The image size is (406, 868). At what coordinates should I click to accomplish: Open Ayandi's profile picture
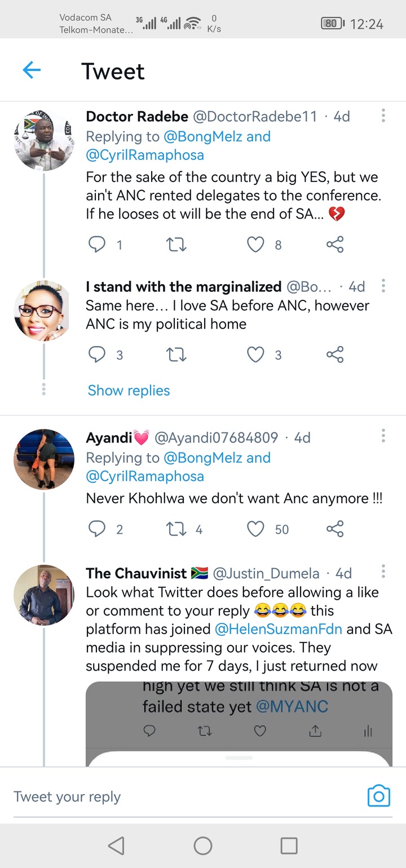pos(44,459)
